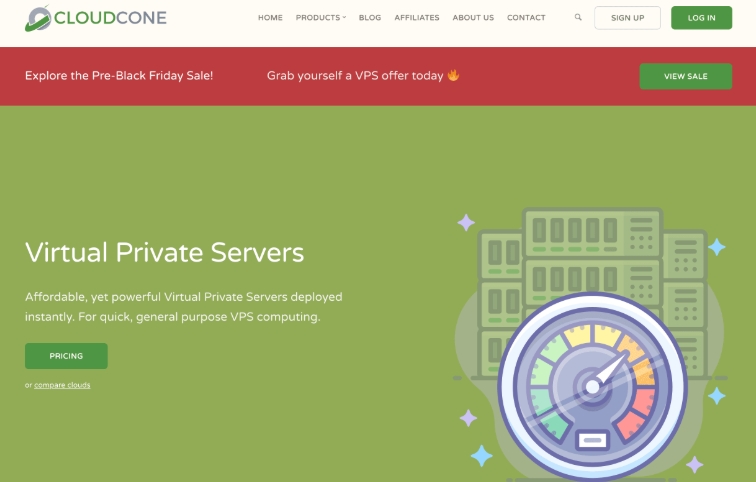Click the Virtual Private Servers heading

[164, 251]
